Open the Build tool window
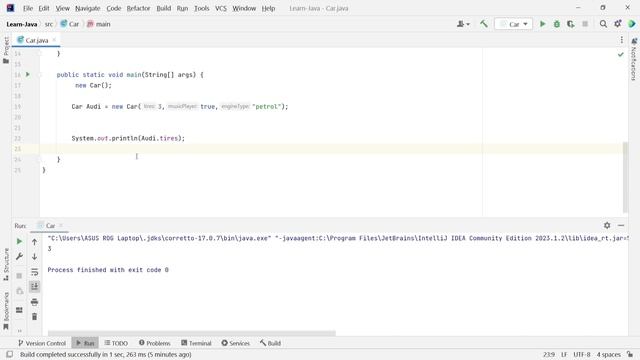The image size is (640, 360). point(270,343)
